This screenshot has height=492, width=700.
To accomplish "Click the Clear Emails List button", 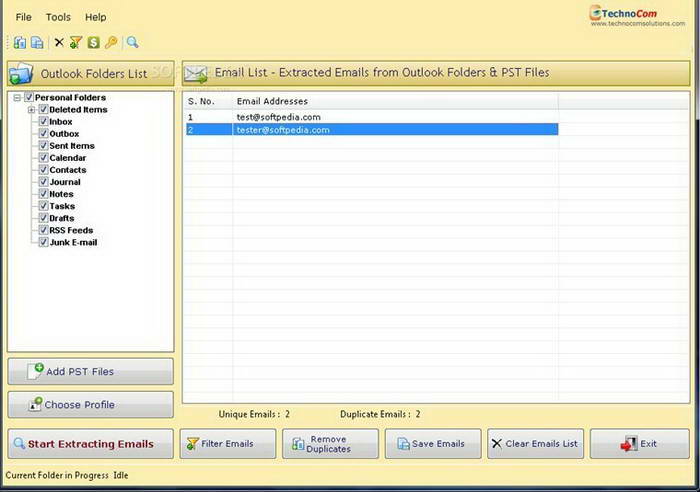I will click(x=535, y=444).
